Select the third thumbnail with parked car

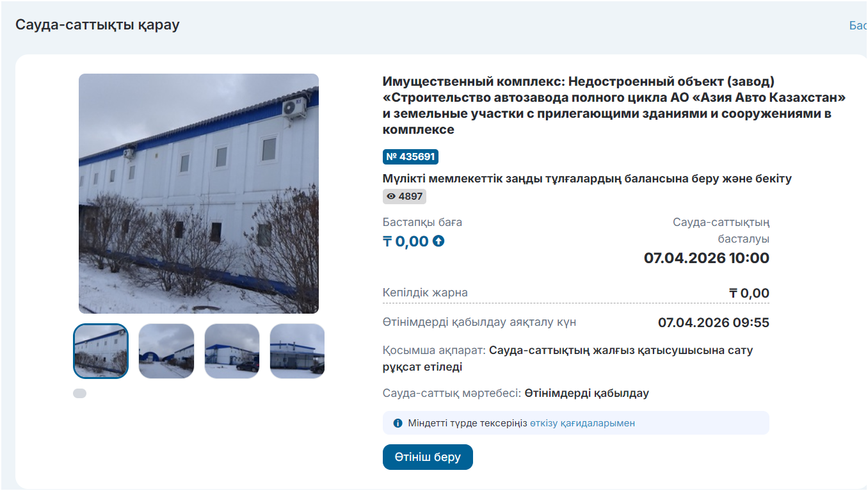232,351
